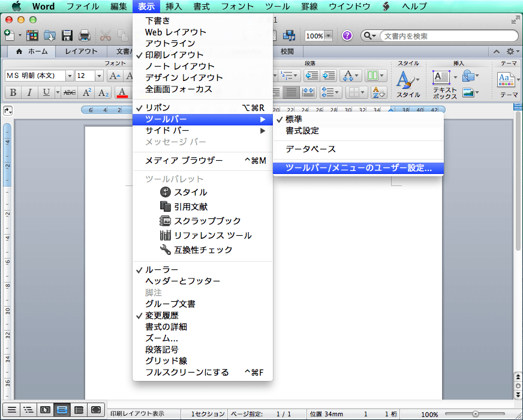523x420 pixels.
Task: Choose ツールバー/メニューのユーザー設定
Action: coord(358,168)
